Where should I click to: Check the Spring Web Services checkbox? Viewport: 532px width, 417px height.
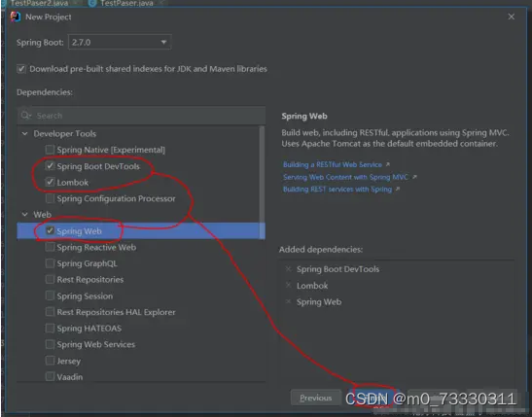(x=50, y=344)
